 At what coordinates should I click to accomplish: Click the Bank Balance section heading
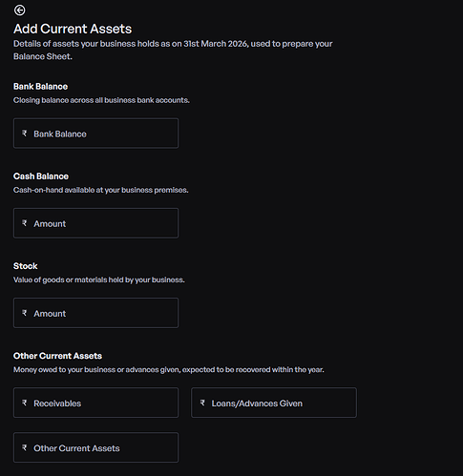(x=40, y=87)
